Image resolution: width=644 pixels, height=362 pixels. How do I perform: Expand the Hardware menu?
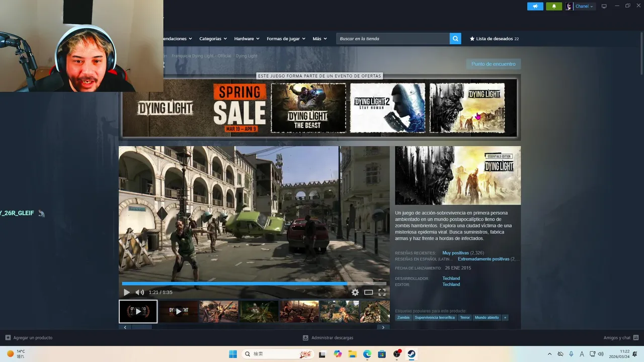pyautogui.click(x=247, y=39)
